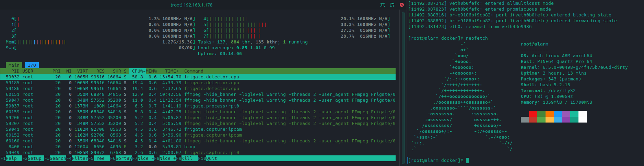The image size is (644, 166).
Task: Select ffmpeg process row PID 60151
Action: (198, 94)
